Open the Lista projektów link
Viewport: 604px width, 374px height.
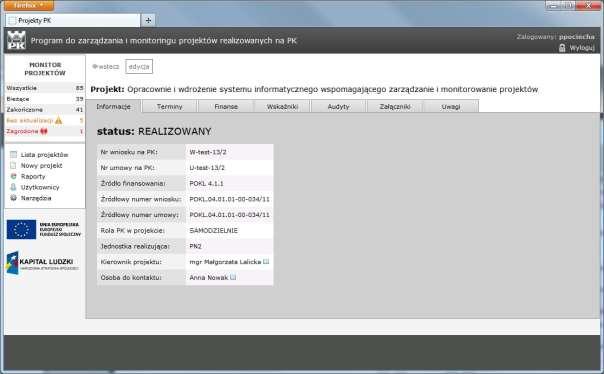44,154
